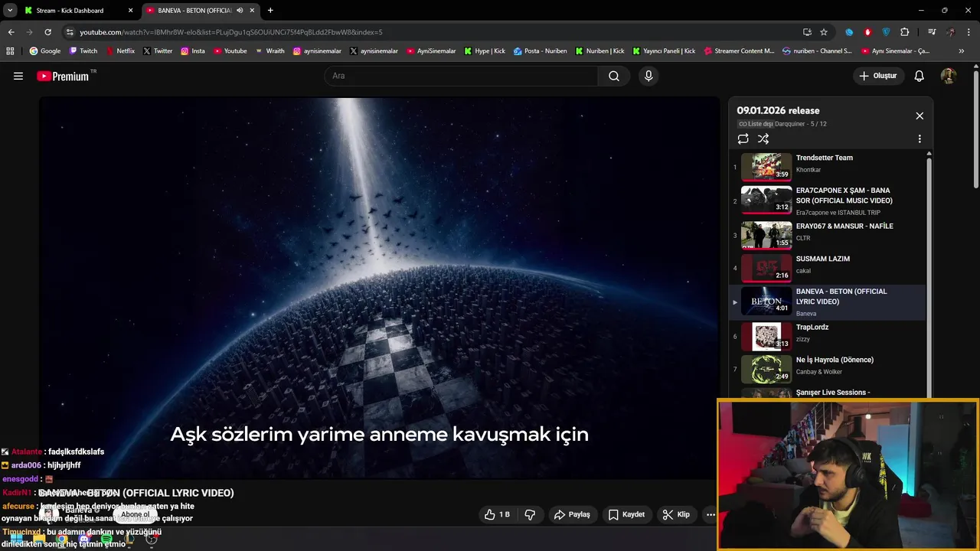Play Trendsetter Team from the playlist
Viewport: 980px width, 551px height.
coord(828,166)
